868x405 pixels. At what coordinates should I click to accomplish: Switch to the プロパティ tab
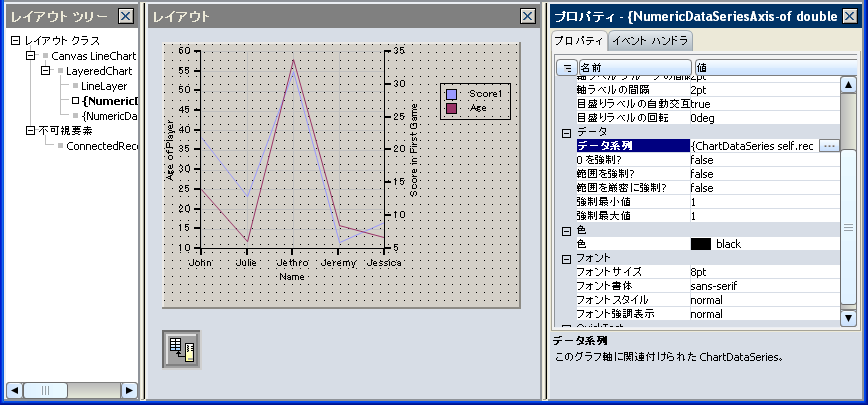coord(579,41)
